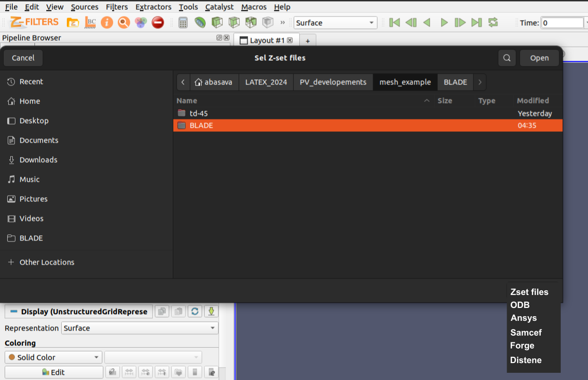The width and height of the screenshot is (588, 380).
Task: Click the red stop sign icon
Action: tap(158, 23)
